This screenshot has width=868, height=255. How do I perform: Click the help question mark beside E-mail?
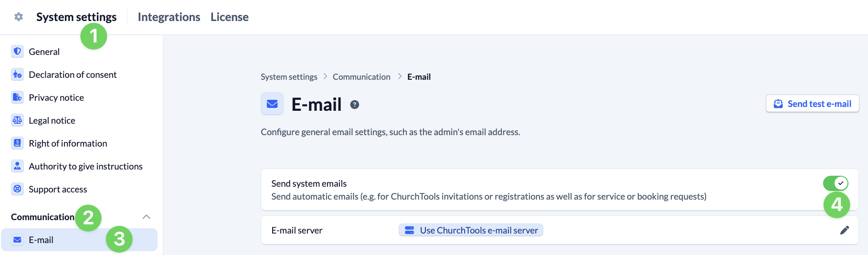click(x=354, y=105)
